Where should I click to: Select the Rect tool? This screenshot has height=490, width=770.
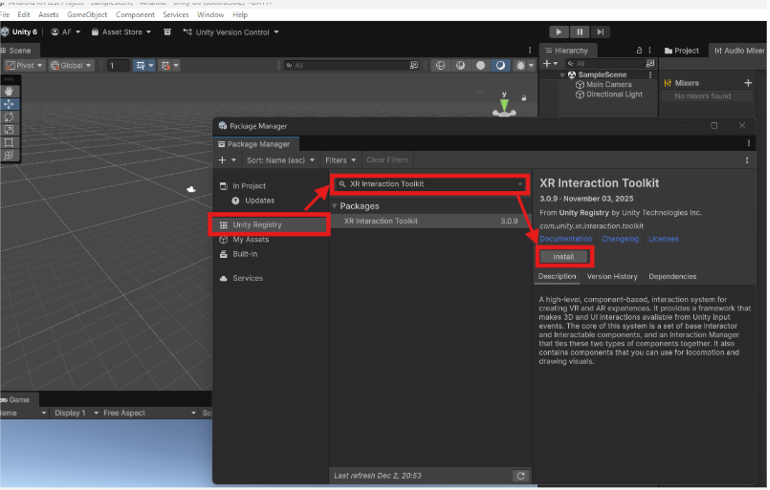pyautogui.click(x=9, y=142)
